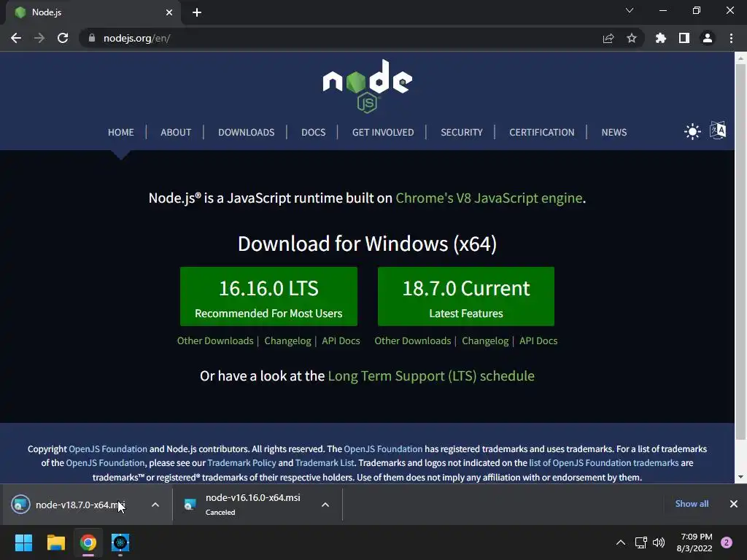This screenshot has width=747, height=560.
Task: Click the canceled node-v16.16.0-x64.msi download
Action: click(x=248, y=505)
